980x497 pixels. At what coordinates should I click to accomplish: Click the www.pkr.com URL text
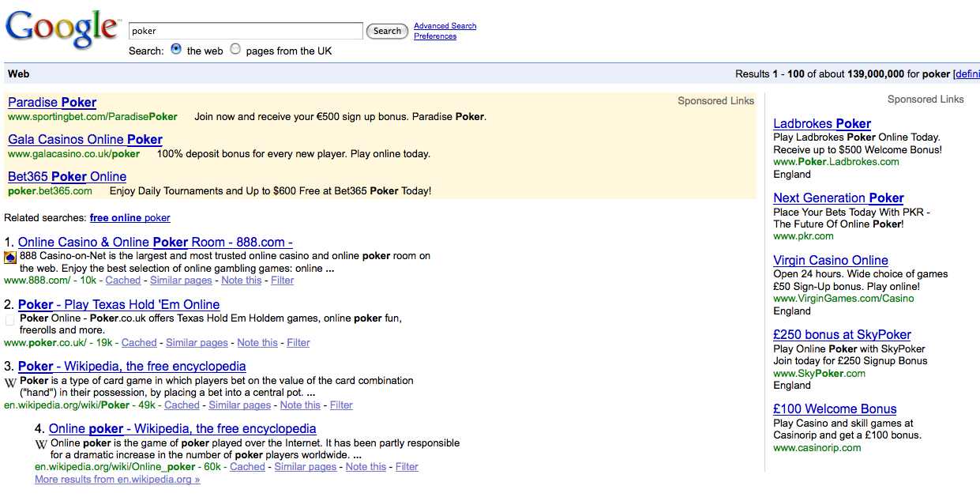[803, 236]
